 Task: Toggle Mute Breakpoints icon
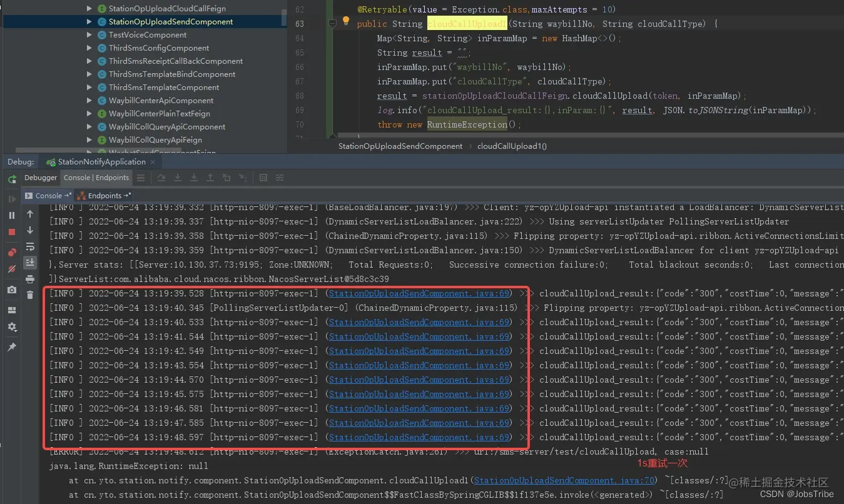coord(12,269)
